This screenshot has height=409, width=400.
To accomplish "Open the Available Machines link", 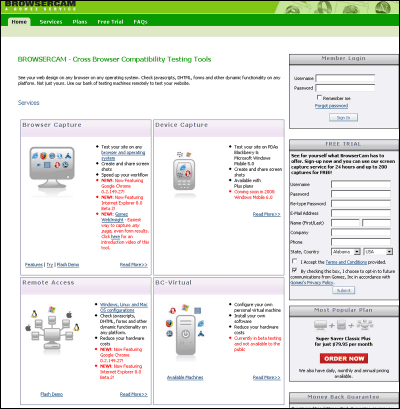I will (x=185, y=378).
